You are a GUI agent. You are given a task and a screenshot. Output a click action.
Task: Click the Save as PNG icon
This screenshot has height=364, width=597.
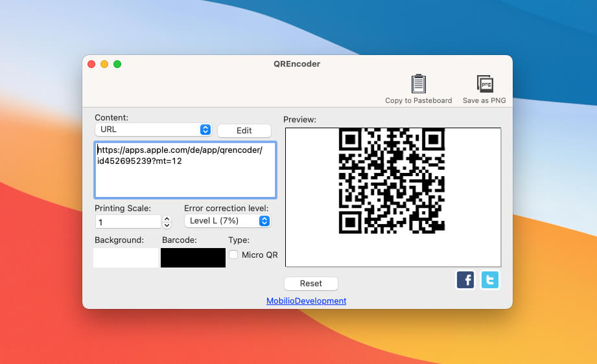[485, 84]
